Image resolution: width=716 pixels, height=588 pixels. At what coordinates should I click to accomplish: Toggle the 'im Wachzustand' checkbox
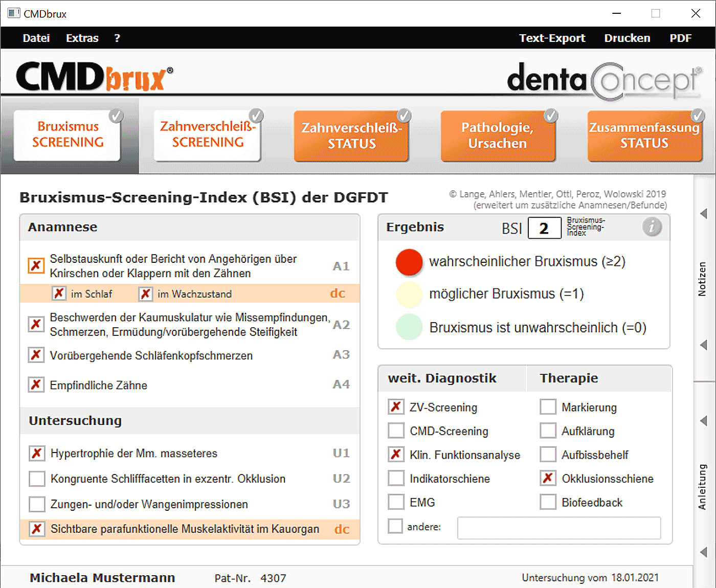tap(146, 293)
